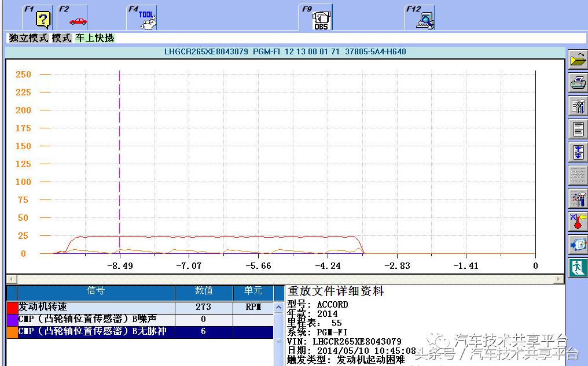Click the signal list scroll-up arrow
This screenshot has height=366, width=588.
pos(278,308)
